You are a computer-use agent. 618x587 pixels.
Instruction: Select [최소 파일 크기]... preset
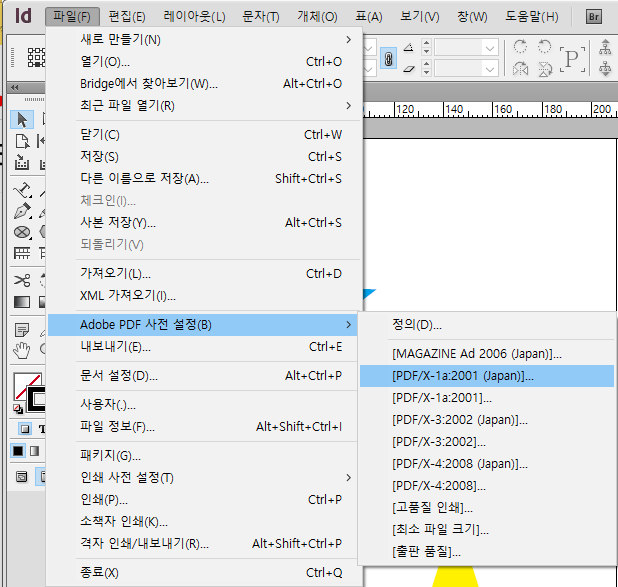click(x=487, y=530)
